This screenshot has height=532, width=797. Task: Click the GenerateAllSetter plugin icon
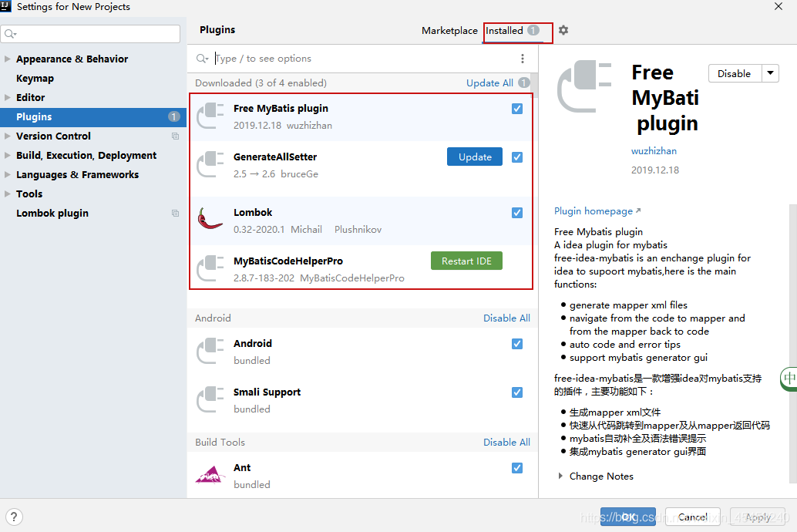(210, 164)
